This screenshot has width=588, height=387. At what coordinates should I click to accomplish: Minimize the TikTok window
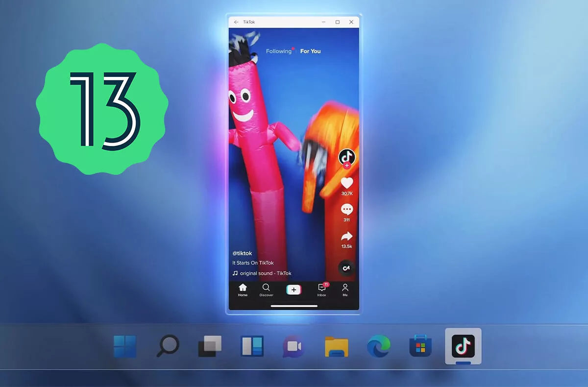coord(323,22)
